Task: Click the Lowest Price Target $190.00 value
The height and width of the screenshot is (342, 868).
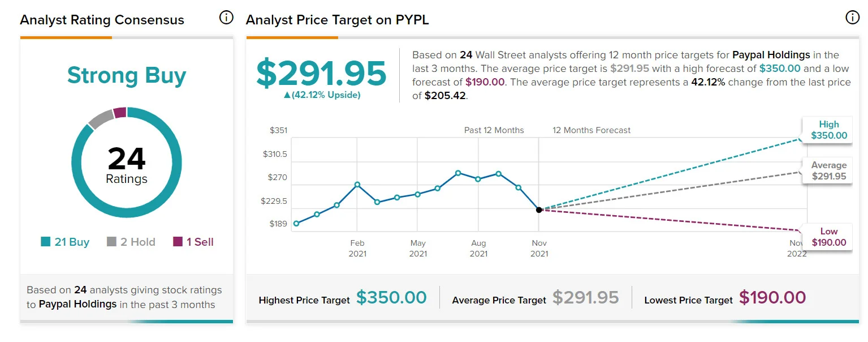Action: [772, 297]
